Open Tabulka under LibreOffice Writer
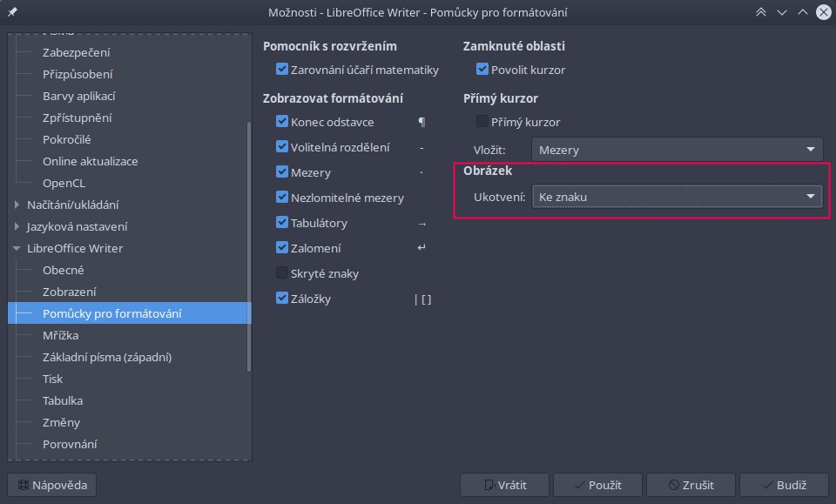The width and height of the screenshot is (836, 504). coord(63,401)
